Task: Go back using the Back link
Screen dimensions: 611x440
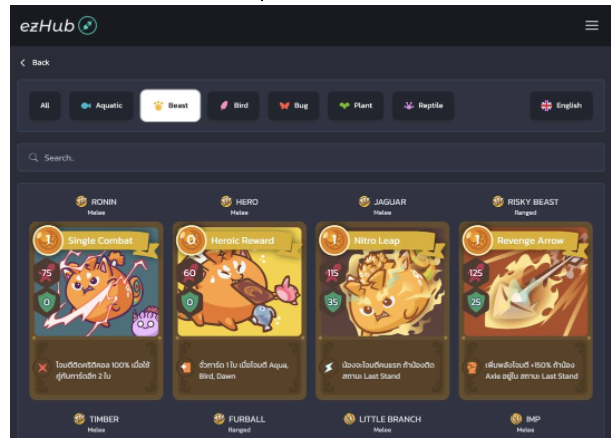Action: click(x=35, y=62)
